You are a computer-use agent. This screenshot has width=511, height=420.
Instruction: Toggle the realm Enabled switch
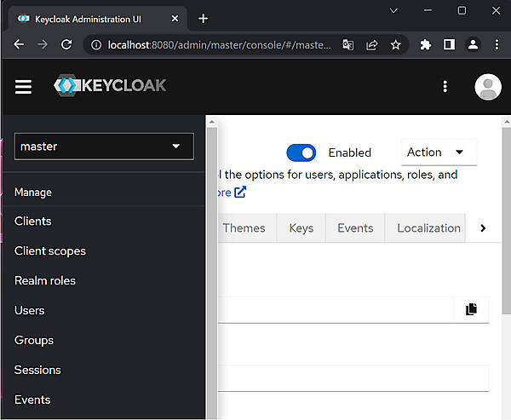pyautogui.click(x=301, y=152)
